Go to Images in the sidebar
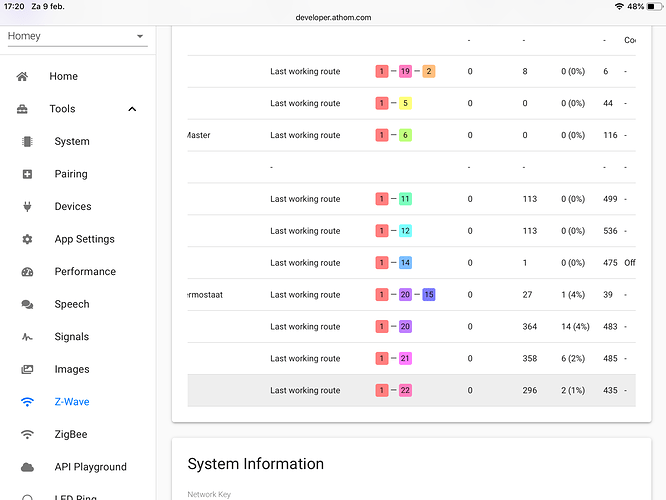Viewport: 666px width, 500px height. (72, 370)
